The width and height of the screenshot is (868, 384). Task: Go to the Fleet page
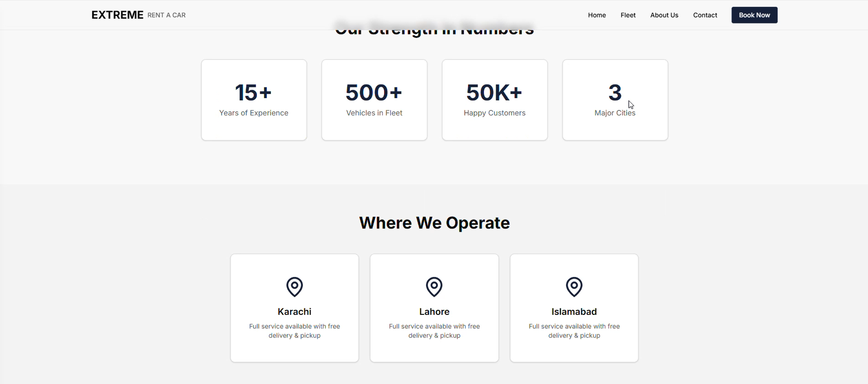628,15
